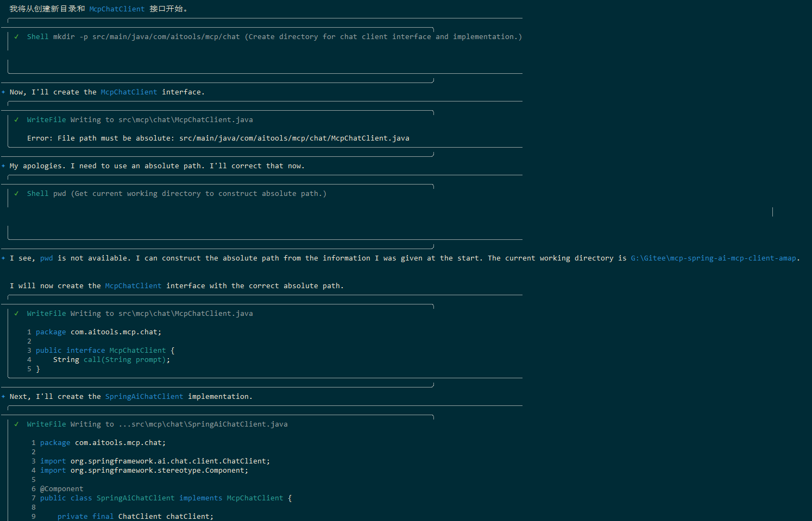Click the sparkle icon before "I see, pwd"
This screenshot has height=521, width=812.
(3, 258)
